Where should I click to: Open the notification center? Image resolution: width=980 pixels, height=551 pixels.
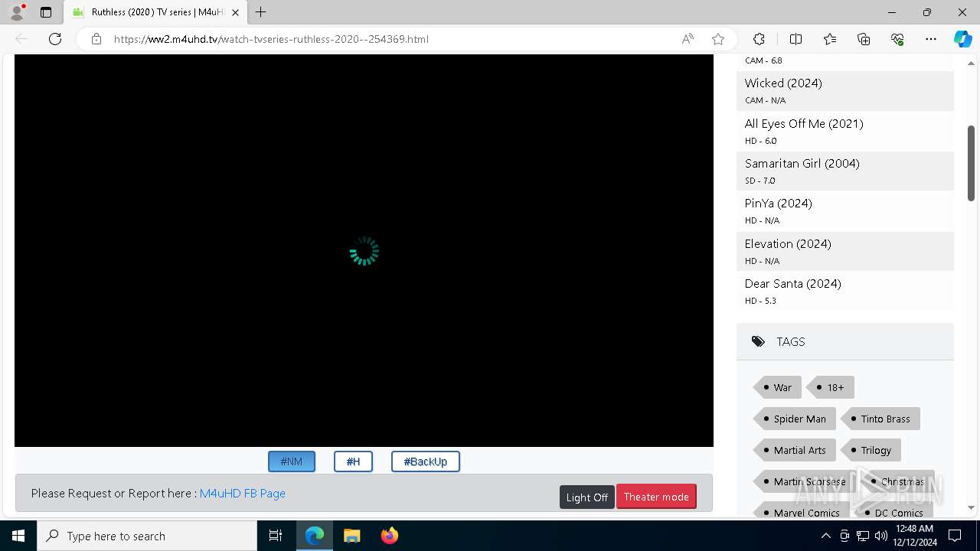pyautogui.click(x=955, y=536)
